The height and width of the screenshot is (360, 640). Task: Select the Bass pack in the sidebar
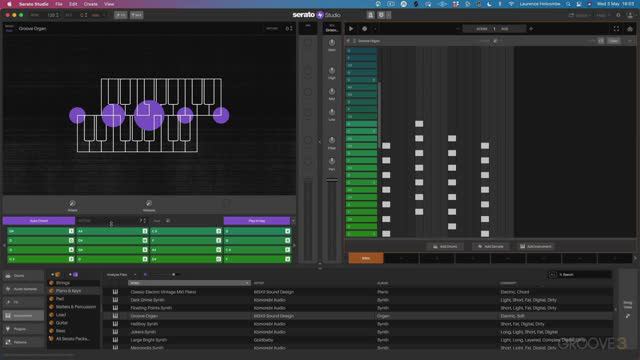(61, 331)
